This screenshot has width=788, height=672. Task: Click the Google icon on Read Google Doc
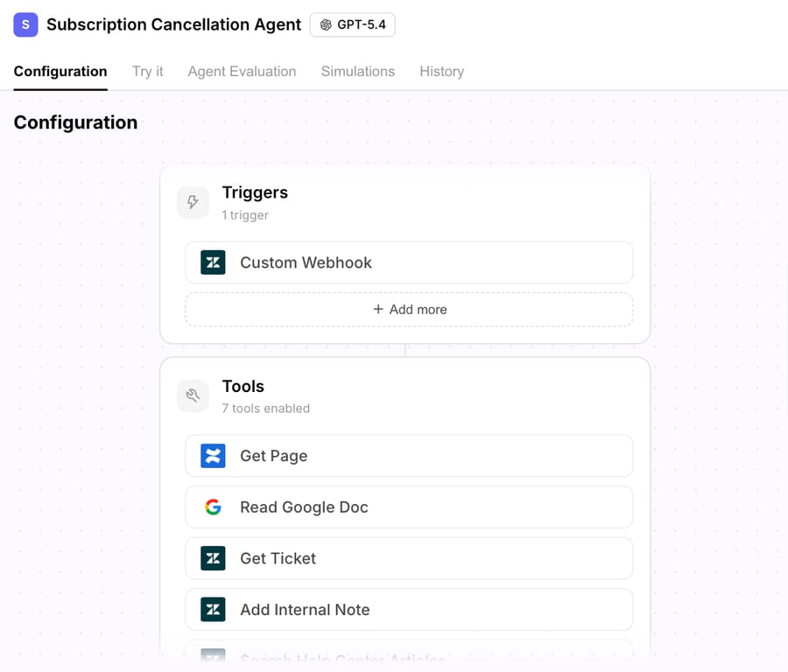213,507
